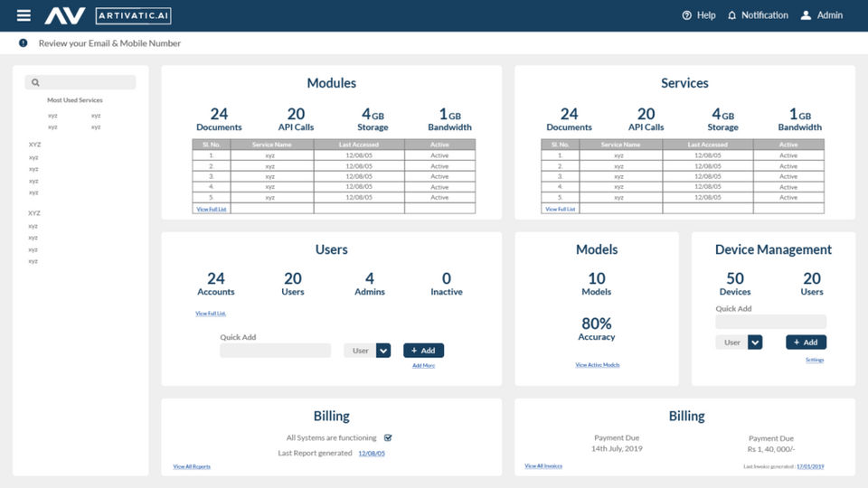Click the AV logo icon
Image resolution: width=868 pixels, height=488 pixels.
65,15
